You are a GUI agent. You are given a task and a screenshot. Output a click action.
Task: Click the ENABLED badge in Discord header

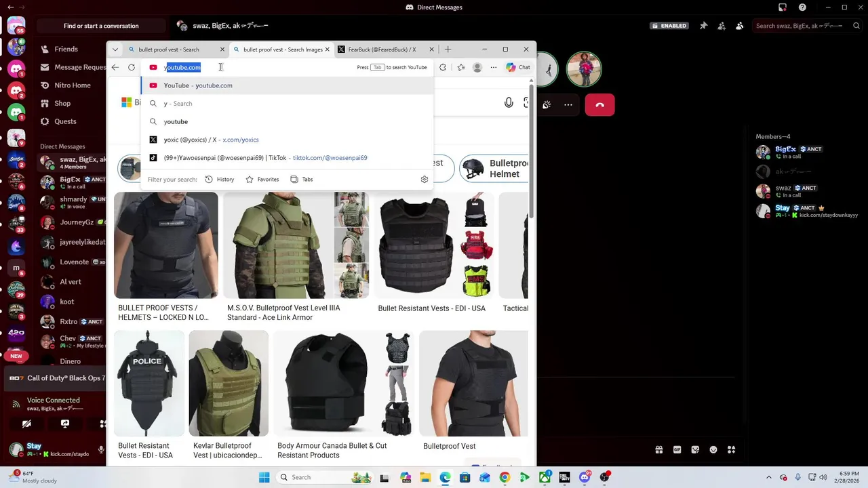pyautogui.click(x=669, y=26)
